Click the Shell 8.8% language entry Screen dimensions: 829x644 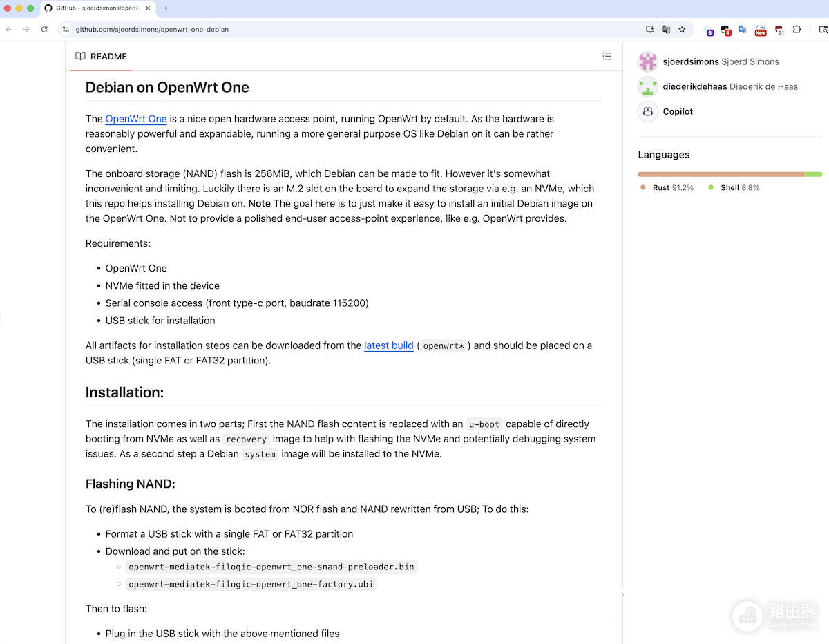click(734, 188)
